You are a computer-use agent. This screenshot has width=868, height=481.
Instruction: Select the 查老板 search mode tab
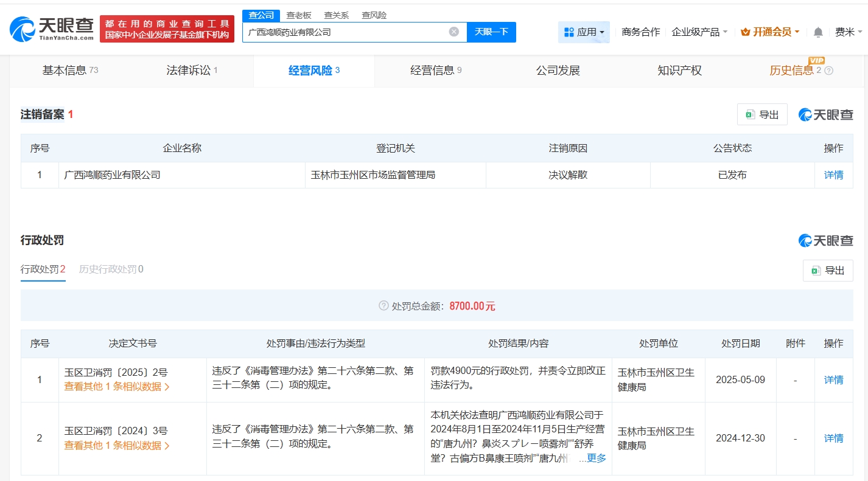click(299, 15)
